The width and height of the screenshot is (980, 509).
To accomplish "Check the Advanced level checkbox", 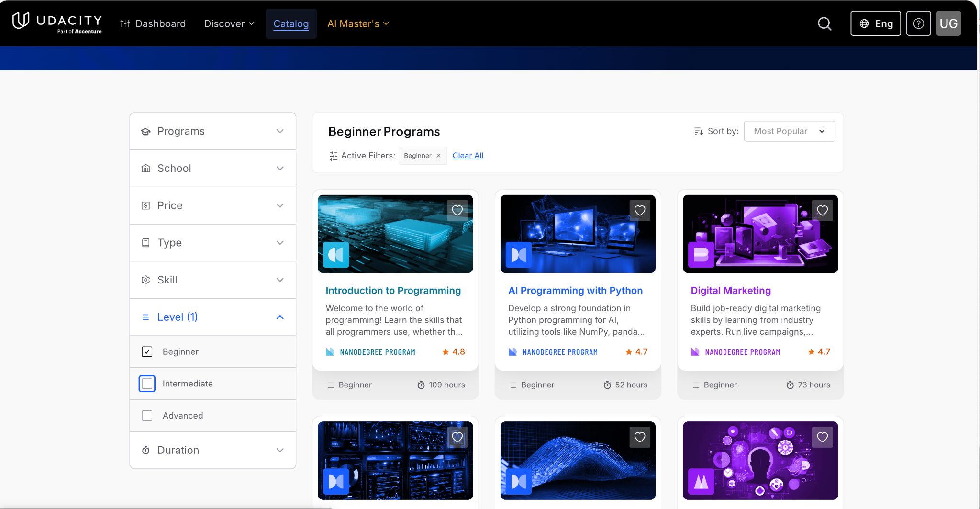I will [x=147, y=416].
